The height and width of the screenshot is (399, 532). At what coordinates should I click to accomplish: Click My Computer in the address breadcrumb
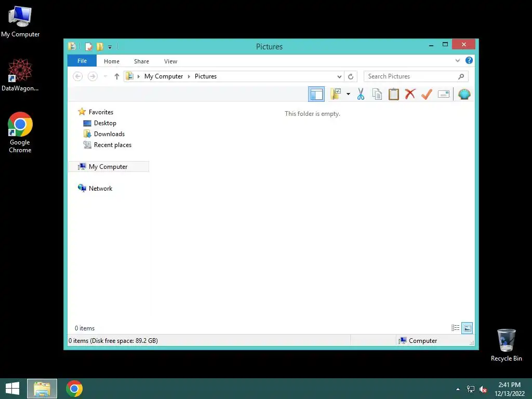(164, 76)
